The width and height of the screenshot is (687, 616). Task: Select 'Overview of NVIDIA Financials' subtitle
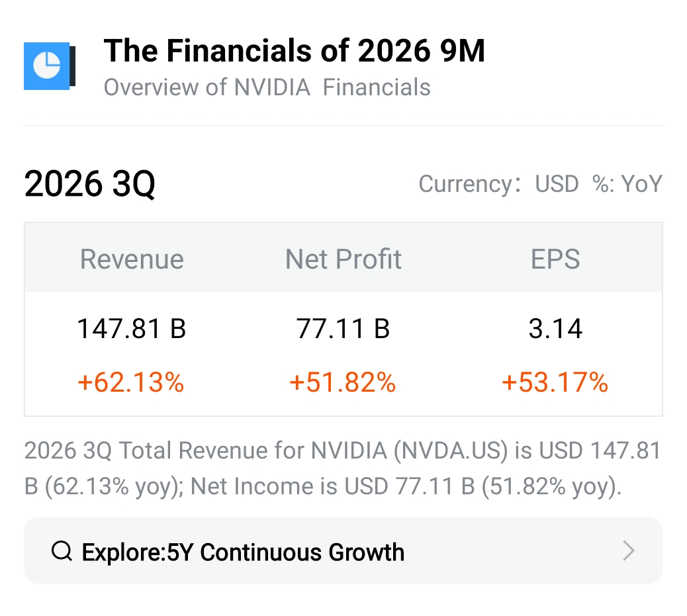tap(267, 87)
